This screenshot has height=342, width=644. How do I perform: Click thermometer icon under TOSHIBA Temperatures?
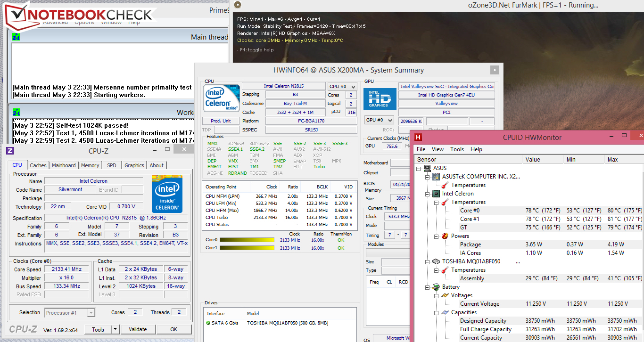(x=445, y=270)
